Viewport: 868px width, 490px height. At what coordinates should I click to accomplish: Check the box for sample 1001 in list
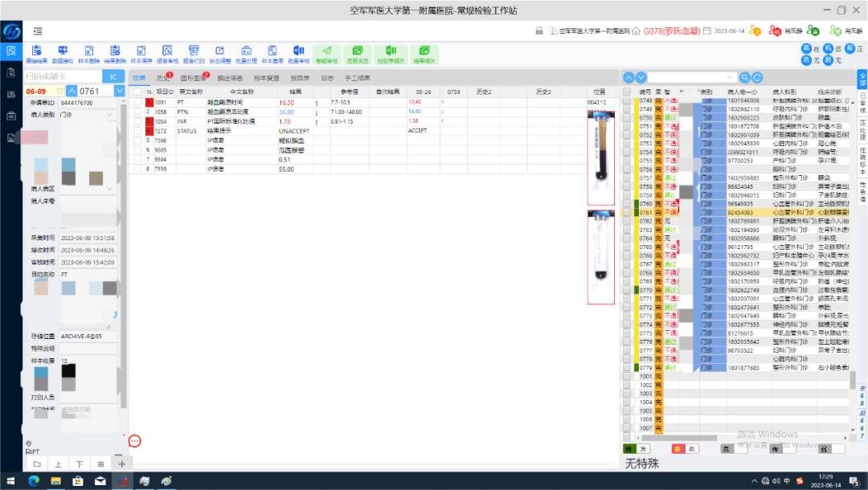[x=627, y=376]
